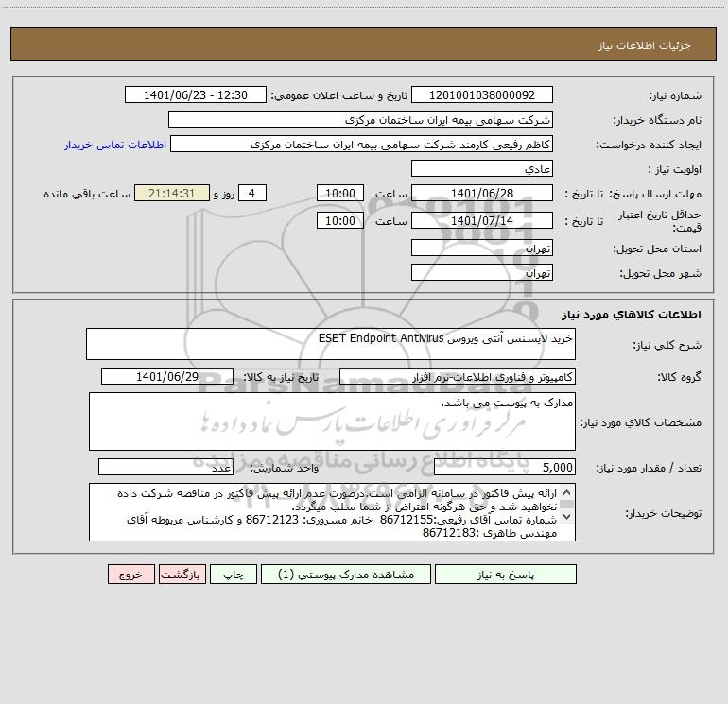Open اطلاعات تماس خریدار link
This screenshot has height=704, width=728.
pyautogui.click(x=115, y=145)
